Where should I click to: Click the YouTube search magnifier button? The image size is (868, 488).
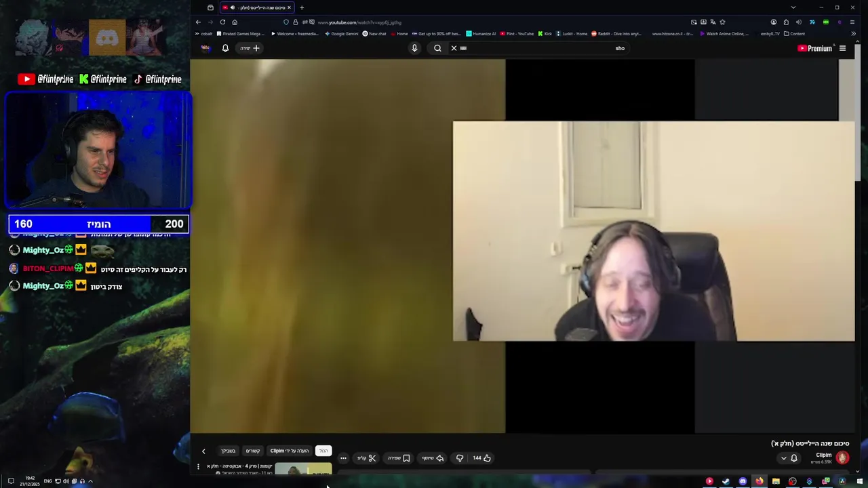point(437,48)
